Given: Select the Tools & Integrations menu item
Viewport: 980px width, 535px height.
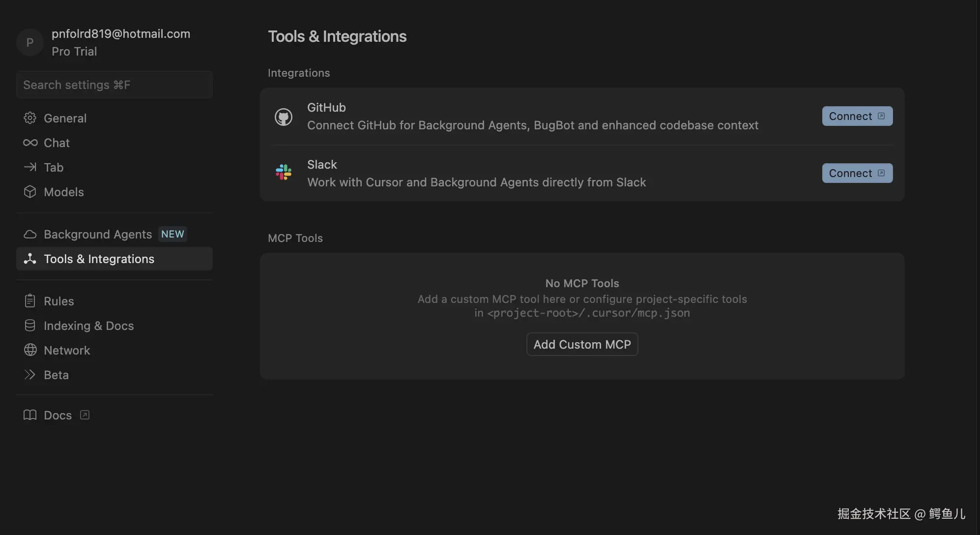Looking at the screenshot, I should tap(99, 259).
